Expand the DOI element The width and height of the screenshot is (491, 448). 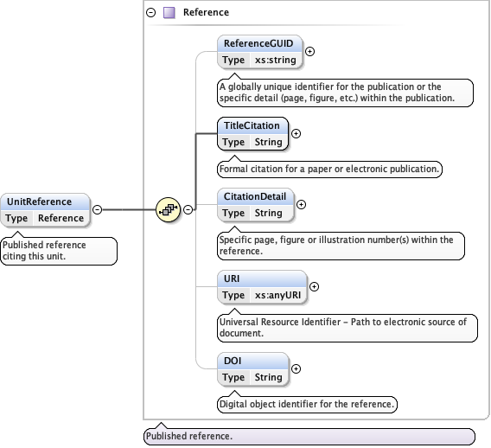click(296, 368)
